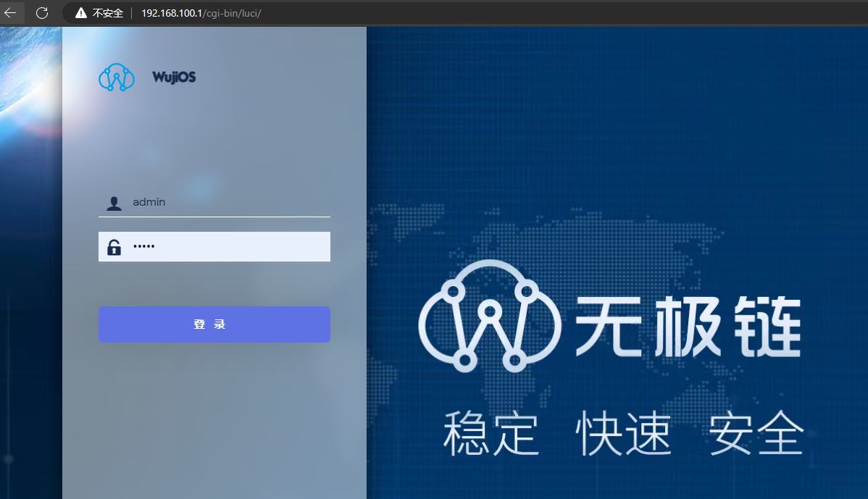Reload the page with the refresh icon
Screen dimensions: 868x499
[42, 13]
